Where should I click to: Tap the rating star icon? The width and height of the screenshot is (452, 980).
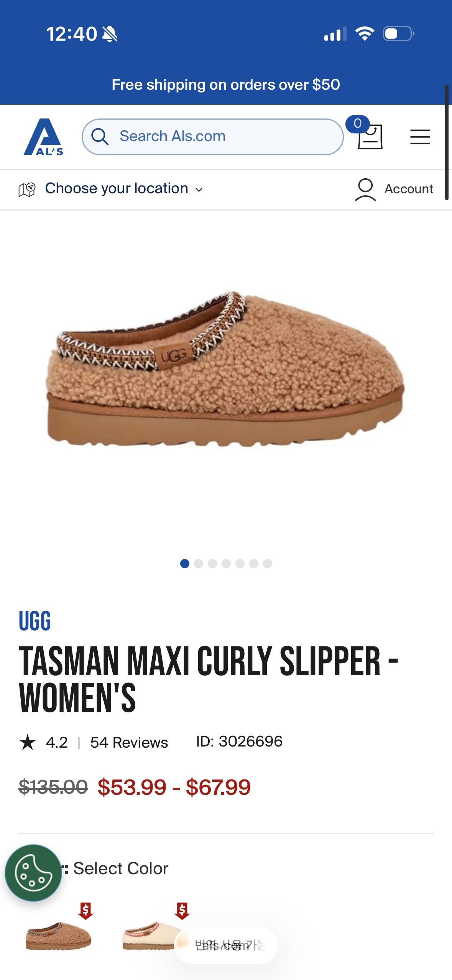28,742
